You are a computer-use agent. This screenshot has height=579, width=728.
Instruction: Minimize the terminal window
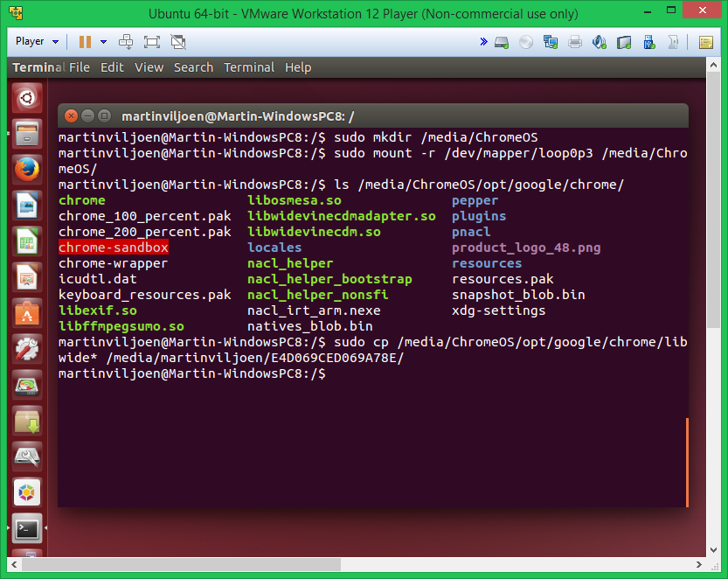click(87, 115)
